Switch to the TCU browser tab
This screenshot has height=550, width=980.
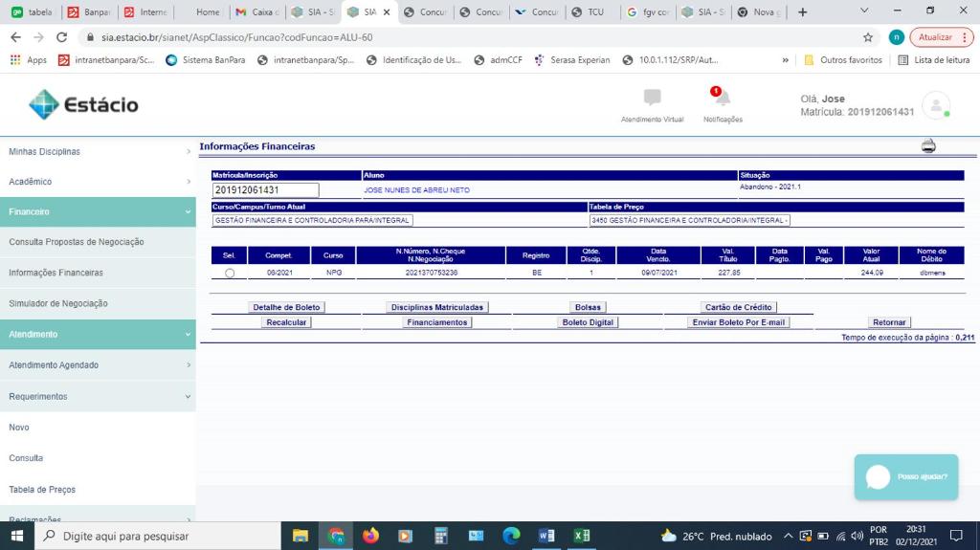tap(590, 12)
